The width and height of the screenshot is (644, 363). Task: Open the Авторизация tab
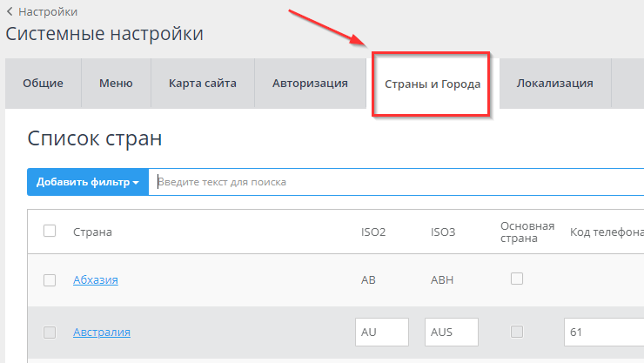310,84
